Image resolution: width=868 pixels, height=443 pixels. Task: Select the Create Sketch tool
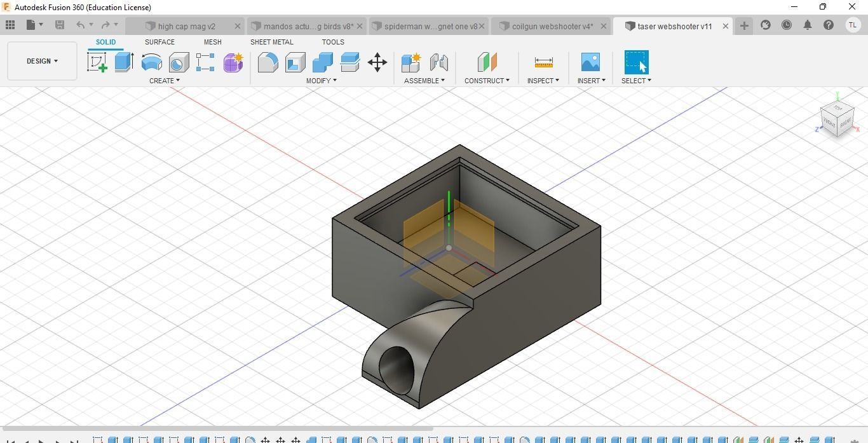[x=97, y=62]
